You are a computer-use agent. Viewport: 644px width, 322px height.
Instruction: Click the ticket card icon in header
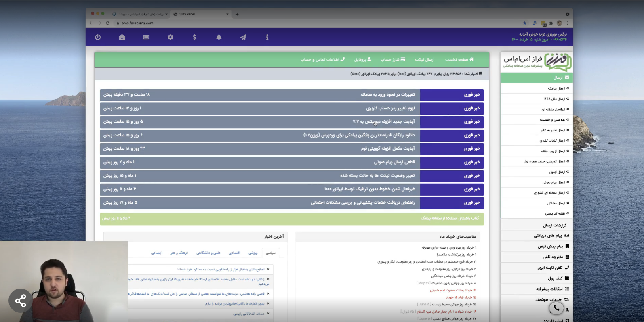point(146,37)
